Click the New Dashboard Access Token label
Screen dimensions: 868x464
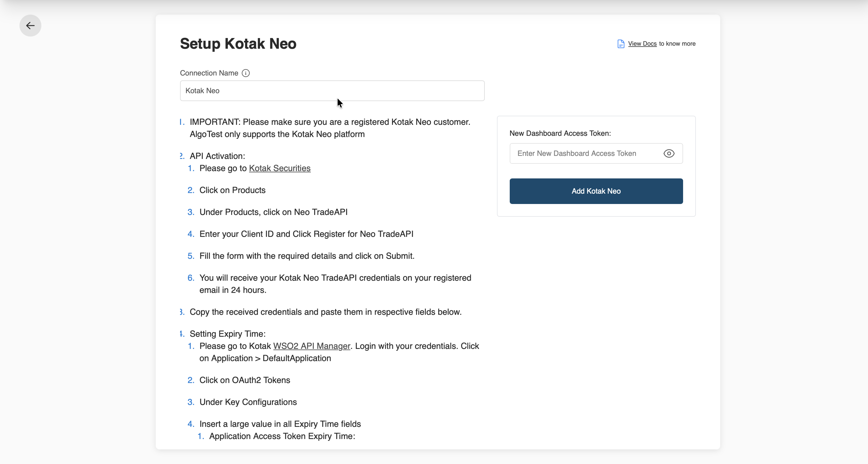click(560, 133)
